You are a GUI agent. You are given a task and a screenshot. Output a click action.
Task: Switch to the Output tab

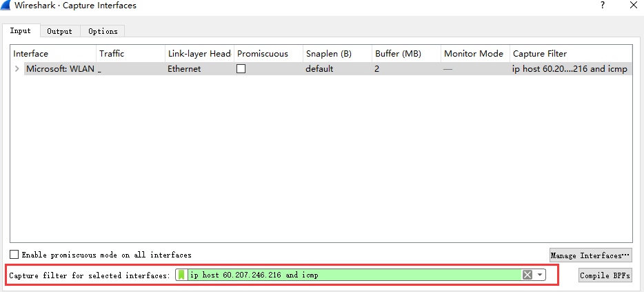tap(60, 31)
